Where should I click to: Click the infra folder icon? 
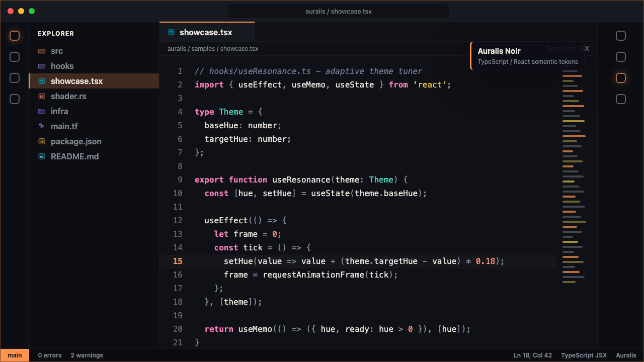(x=42, y=111)
